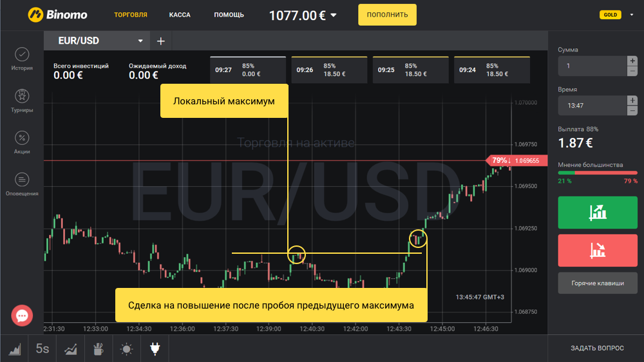
Task: Click the yellow Пополнить button
Action: 387,14
